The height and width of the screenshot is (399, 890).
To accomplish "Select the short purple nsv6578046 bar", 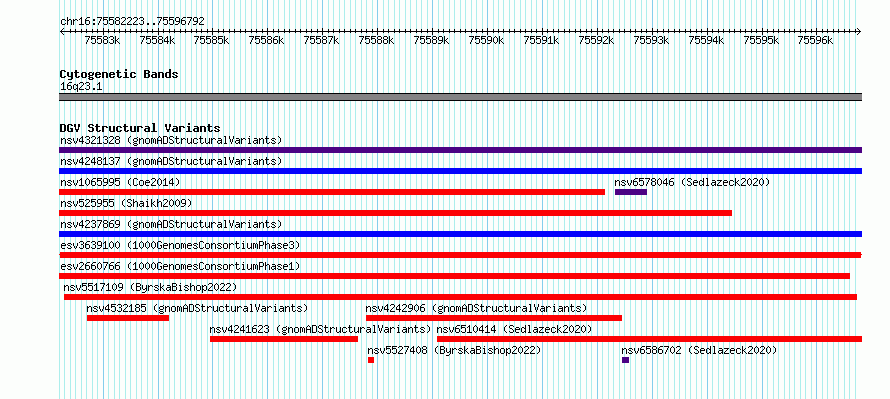I will point(631,192).
